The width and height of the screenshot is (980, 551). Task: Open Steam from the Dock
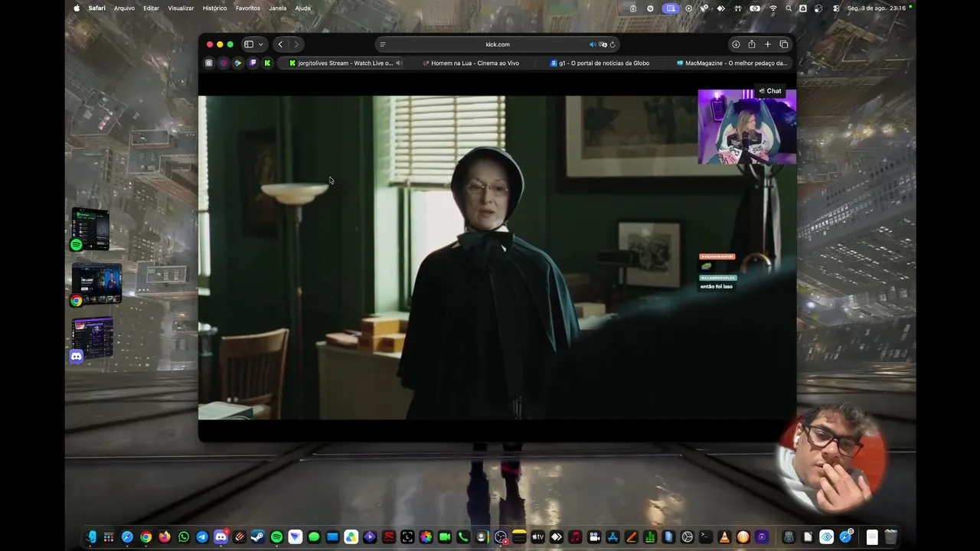(258, 537)
